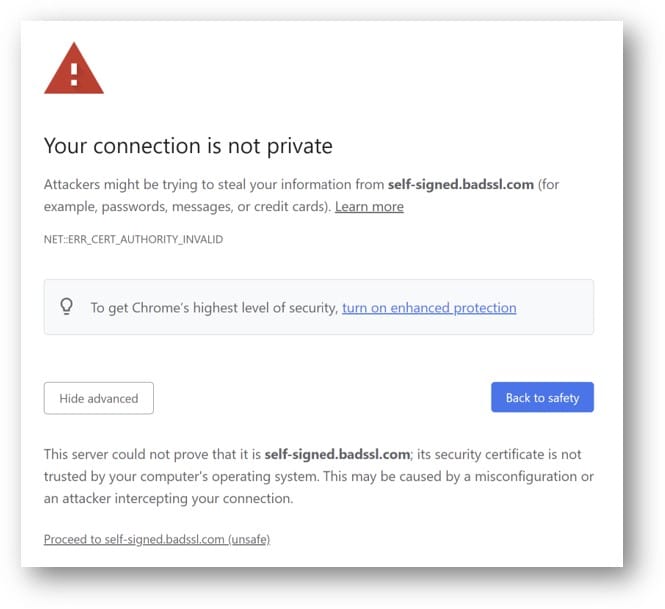Click the white exclamation mark inside the triangle

(74, 75)
